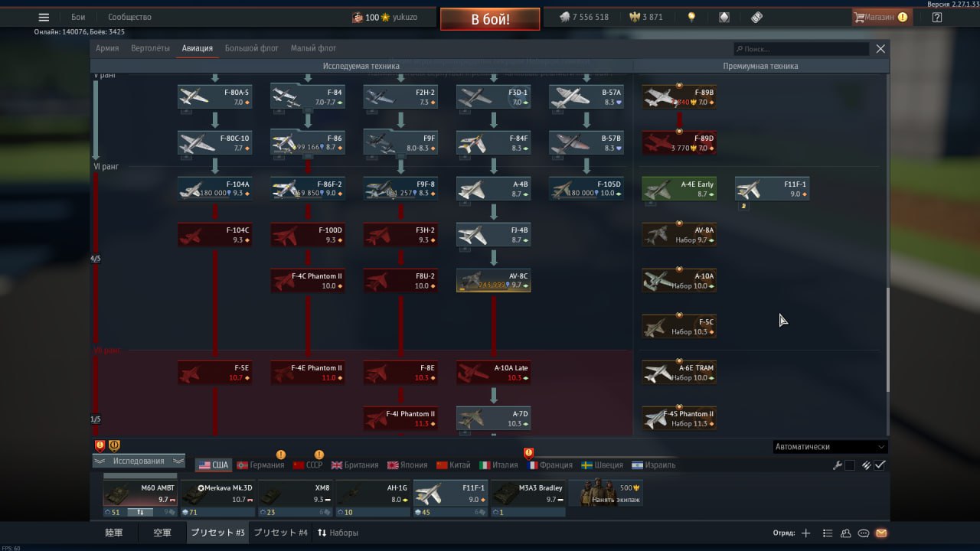Screen dimensions: 980x551
Task: Select the F-4C Phantom II card
Action: 308,280
